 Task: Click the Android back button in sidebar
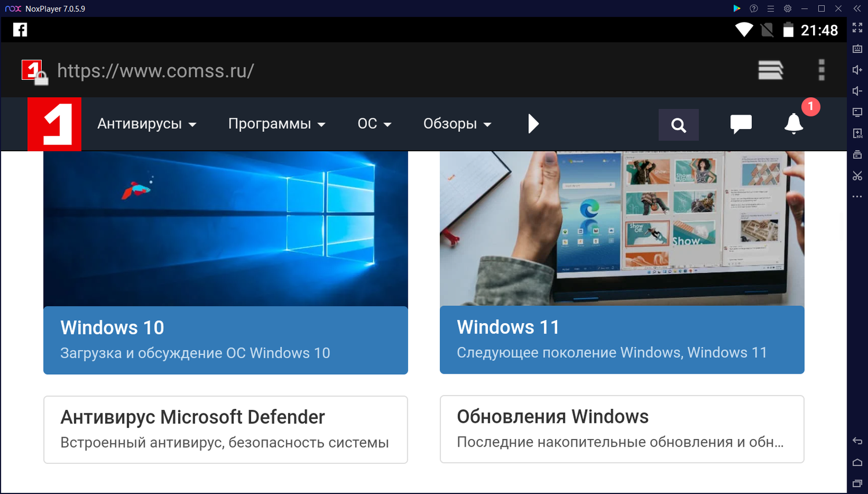[858, 441]
